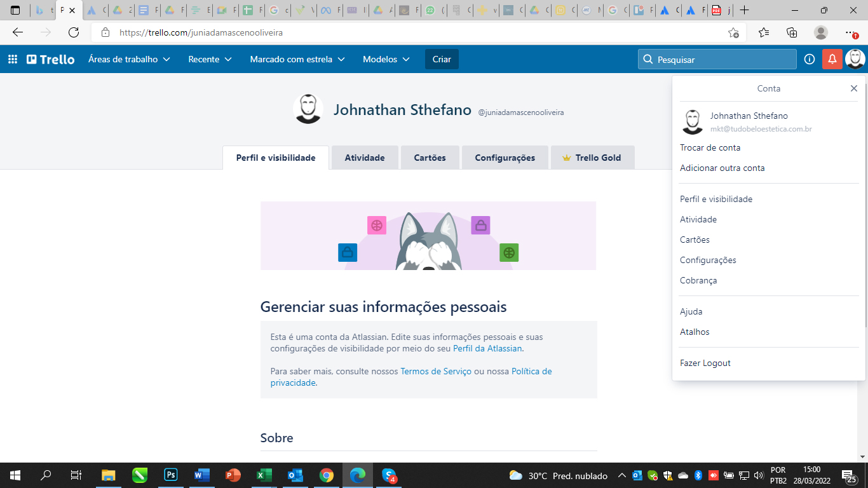Screen dimensions: 868x488
Task: Open Word from taskbar
Action: click(202, 475)
